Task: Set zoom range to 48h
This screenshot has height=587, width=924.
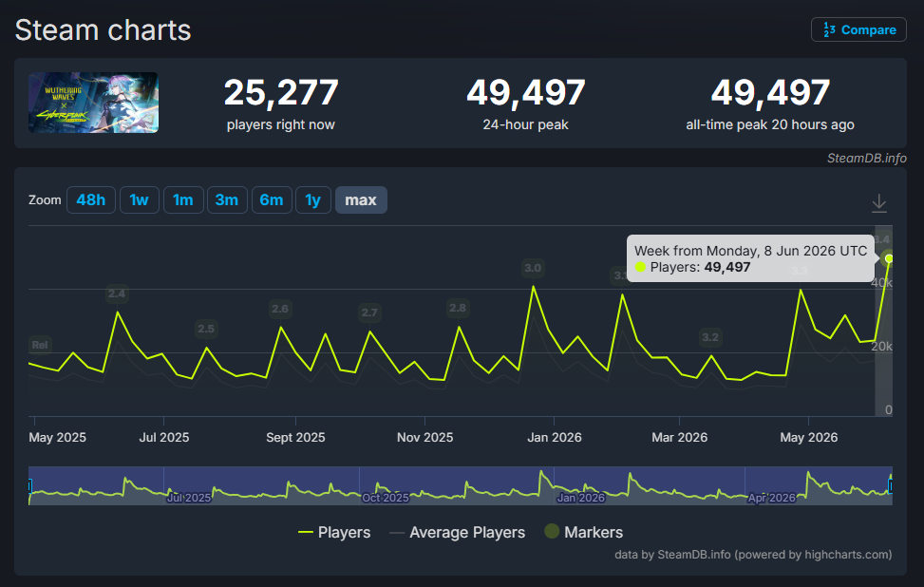Action: pyautogui.click(x=91, y=199)
